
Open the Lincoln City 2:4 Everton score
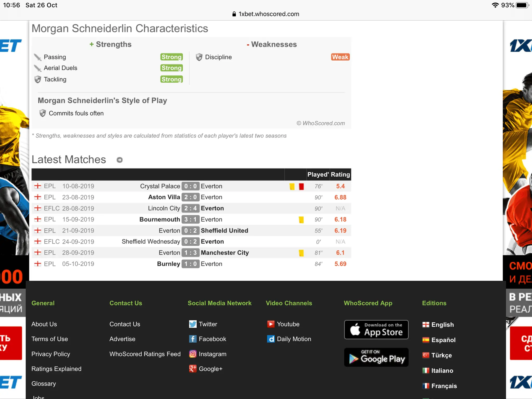(190, 208)
